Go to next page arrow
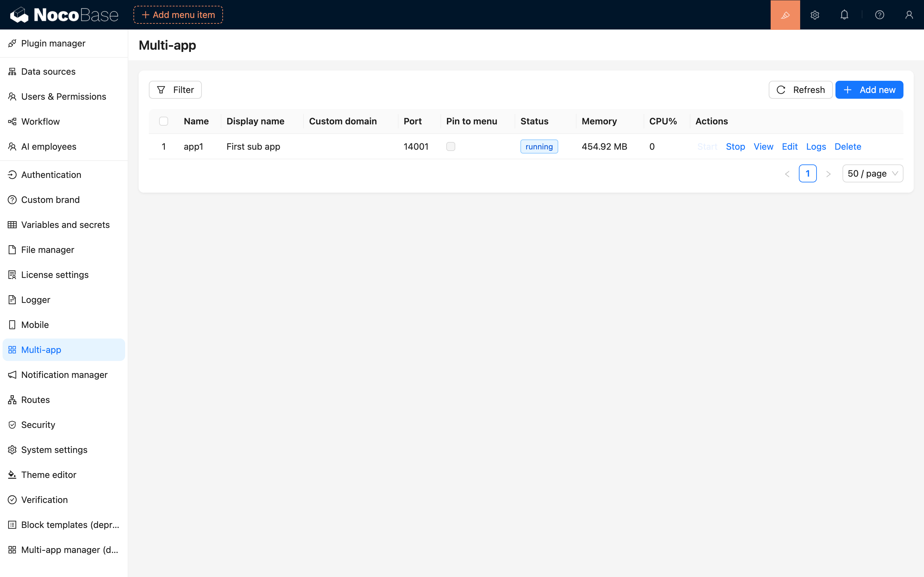 click(x=828, y=174)
